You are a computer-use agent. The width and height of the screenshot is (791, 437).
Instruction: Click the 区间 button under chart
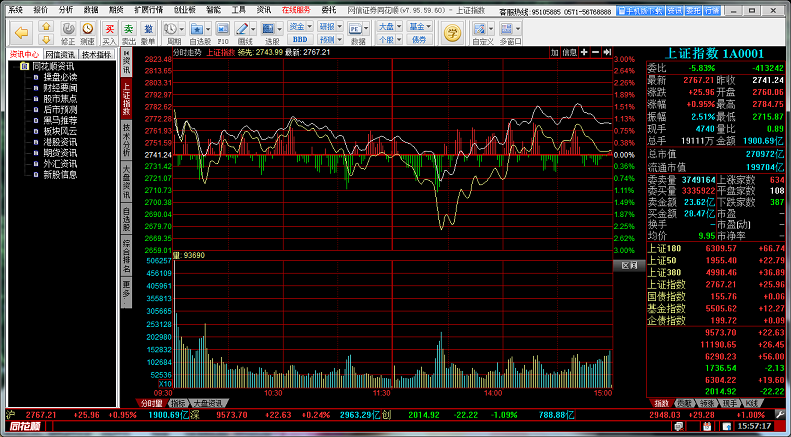(628, 266)
